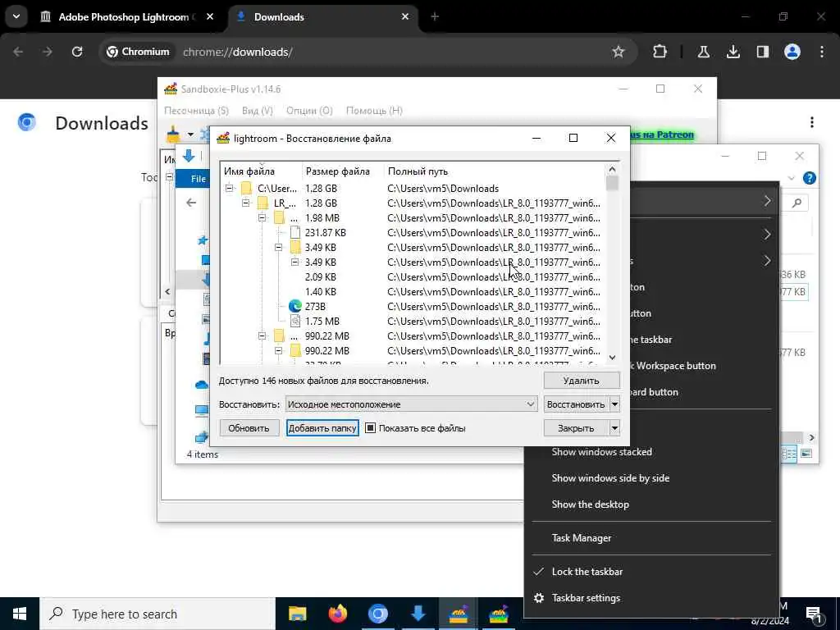Image resolution: width=840 pixels, height=630 pixels.
Task: Select the Edge file icon sized 273B
Action: [x=295, y=307]
